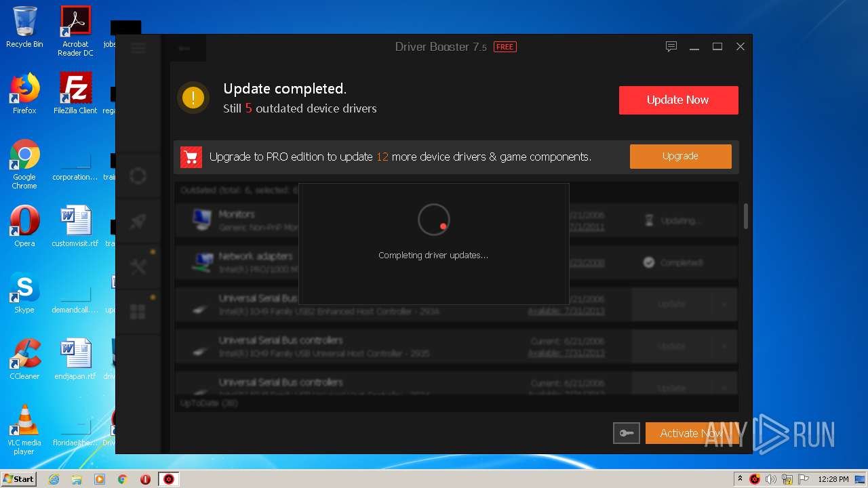The image size is (868, 488).
Task: Open Firefox desktop shortcut
Action: pos(24,94)
